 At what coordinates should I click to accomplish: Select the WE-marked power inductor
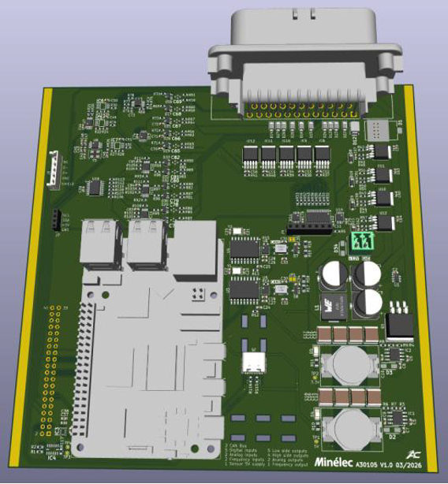coord(334,306)
